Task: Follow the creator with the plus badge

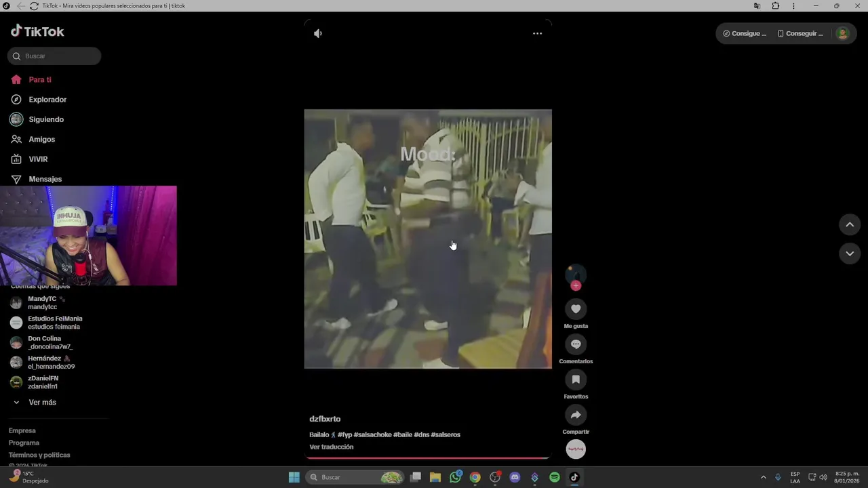Action: tap(576, 285)
